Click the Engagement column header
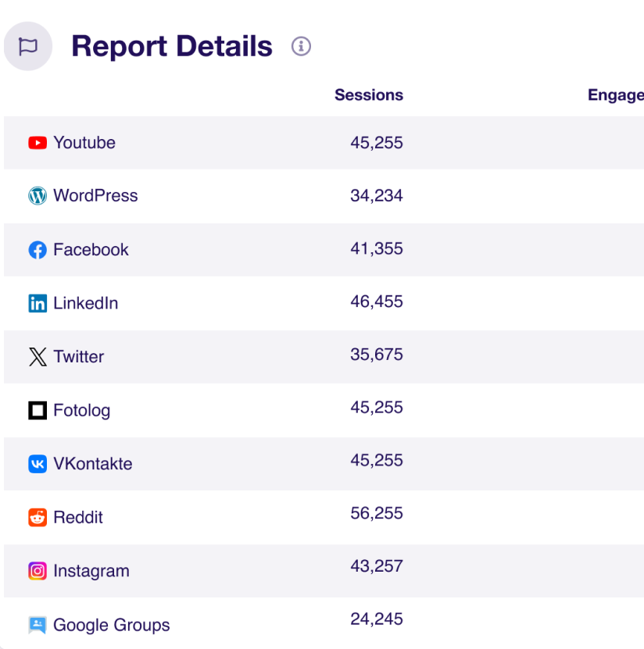This screenshot has height=649, width=644. (615, 95)
